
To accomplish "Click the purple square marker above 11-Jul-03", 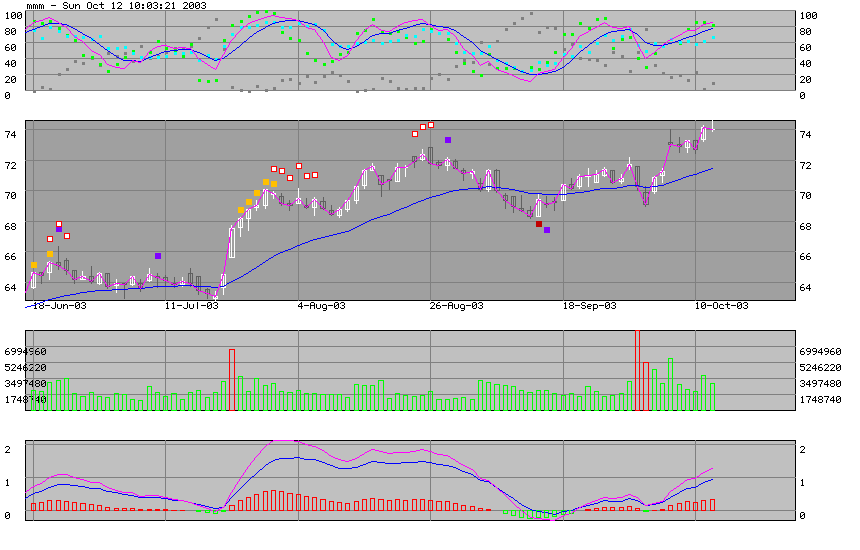I will pos(158,256).
